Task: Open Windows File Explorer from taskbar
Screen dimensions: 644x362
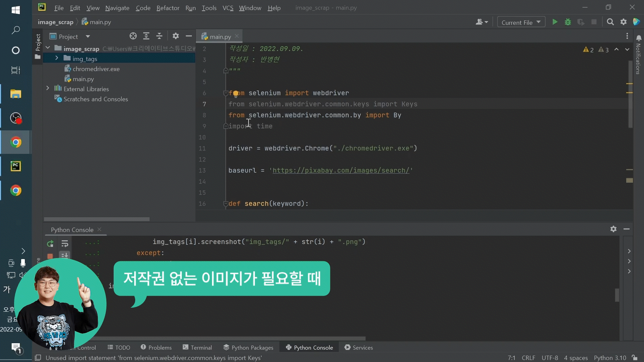Action: pyautogui.click(x=15, y=94)
